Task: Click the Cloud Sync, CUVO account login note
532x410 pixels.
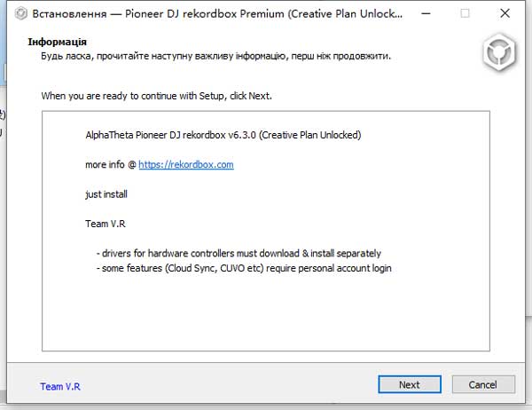Action: pyautogui.click(x=245, y=268)
